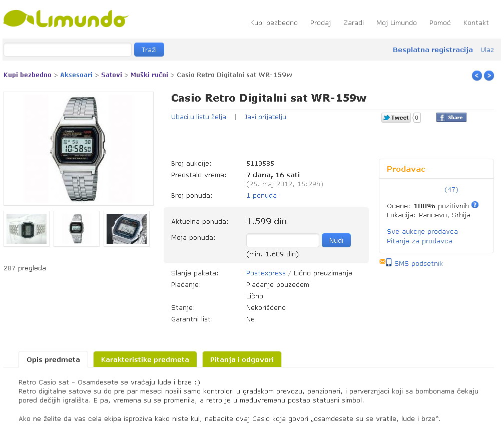The width and height of the screenshot is (504, 427).
Task: Click the Traži search button
Action: (x=149, y=50)
